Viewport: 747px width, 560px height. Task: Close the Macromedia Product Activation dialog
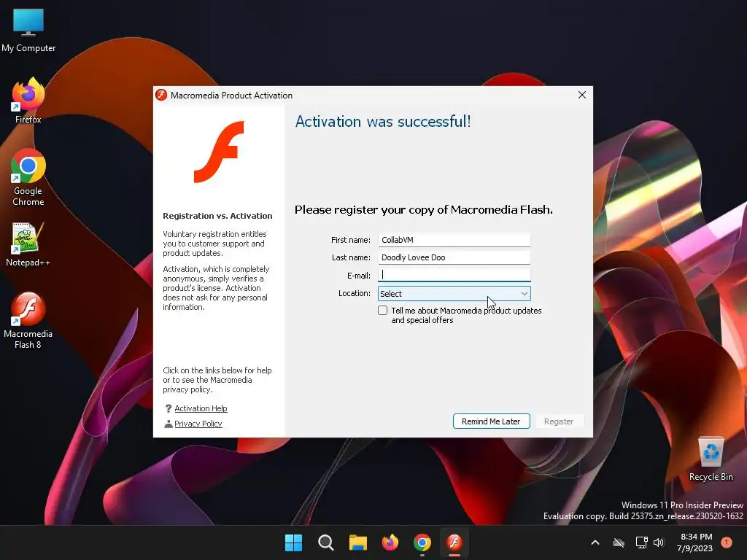point(581,95)
